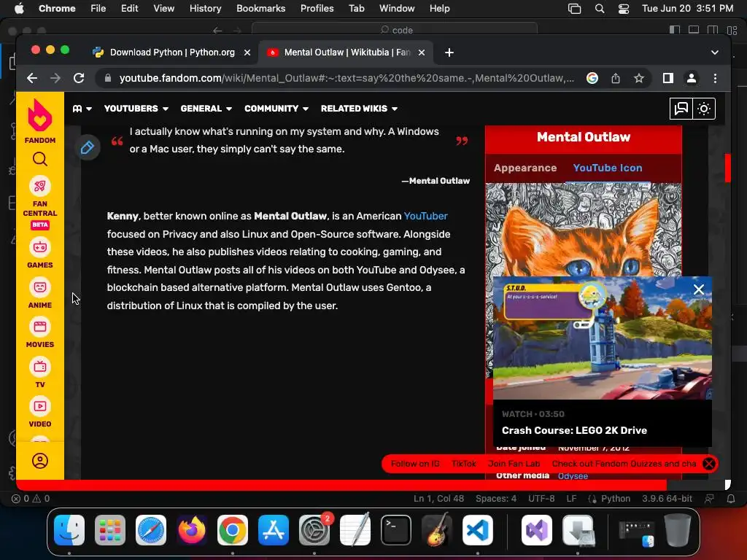Expand the COMMUNITY dropdown menu
This screenshot has width=747, height=560.
276,109
